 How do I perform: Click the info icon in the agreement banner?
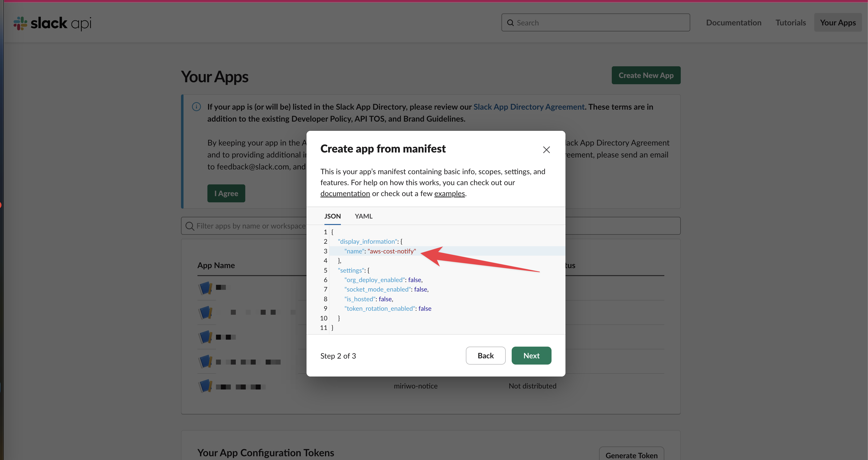[196, 107]
